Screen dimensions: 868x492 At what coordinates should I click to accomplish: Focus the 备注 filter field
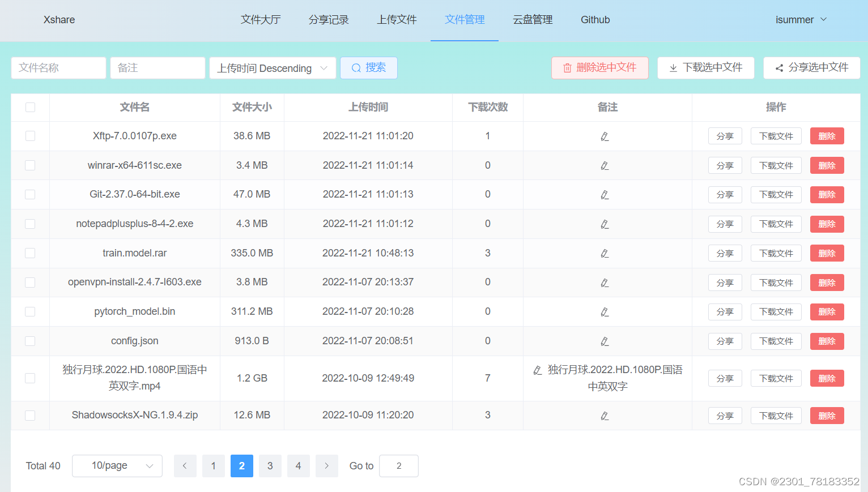[158, 68]
